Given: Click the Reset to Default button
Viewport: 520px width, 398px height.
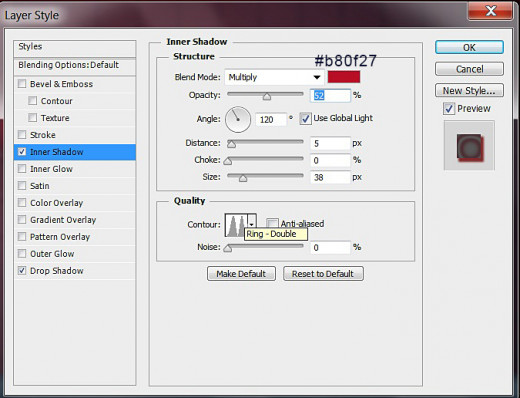Looking at the screenshot, I should [x=323, y=274].
